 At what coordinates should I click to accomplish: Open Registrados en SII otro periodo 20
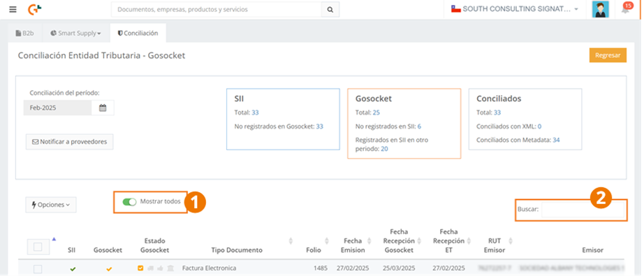coord(384,149)
